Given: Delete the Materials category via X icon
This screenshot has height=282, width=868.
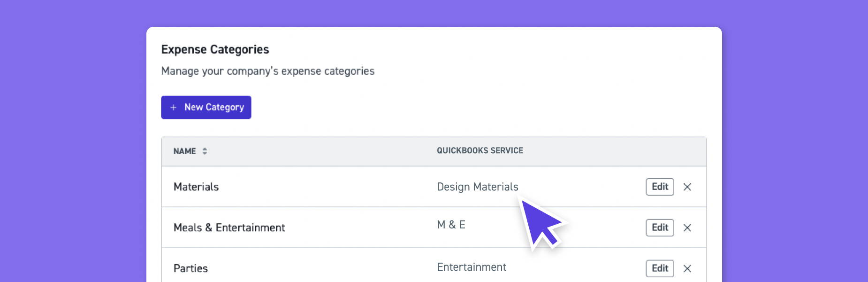Looking at the screenshot, I should tap(687, 187).
